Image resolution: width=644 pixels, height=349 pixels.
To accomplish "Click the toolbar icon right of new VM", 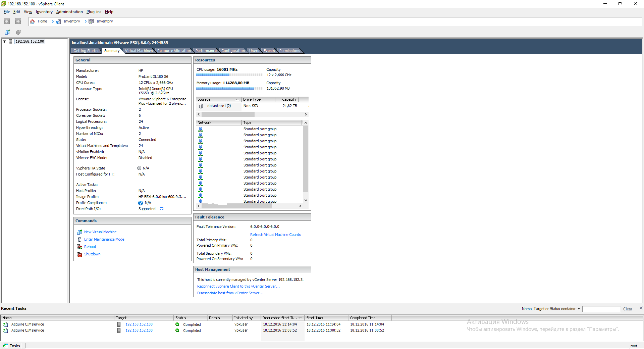I will pos(18,32).
